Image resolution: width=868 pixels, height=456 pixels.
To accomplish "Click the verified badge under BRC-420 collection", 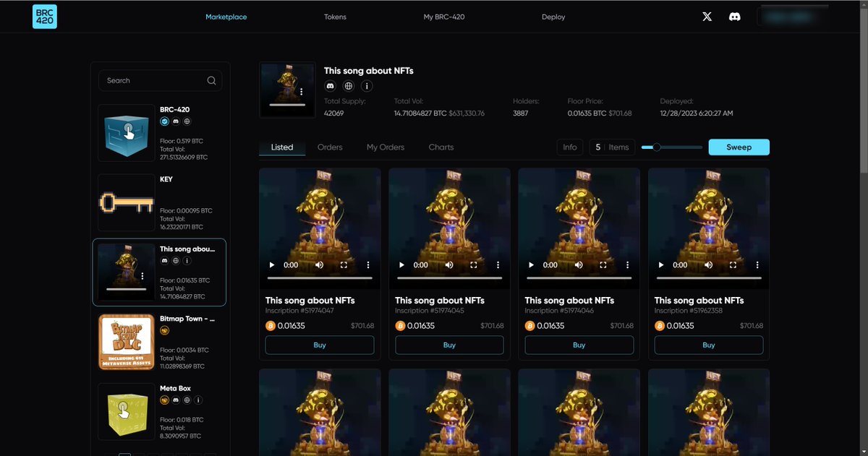I will coord(164,121).
